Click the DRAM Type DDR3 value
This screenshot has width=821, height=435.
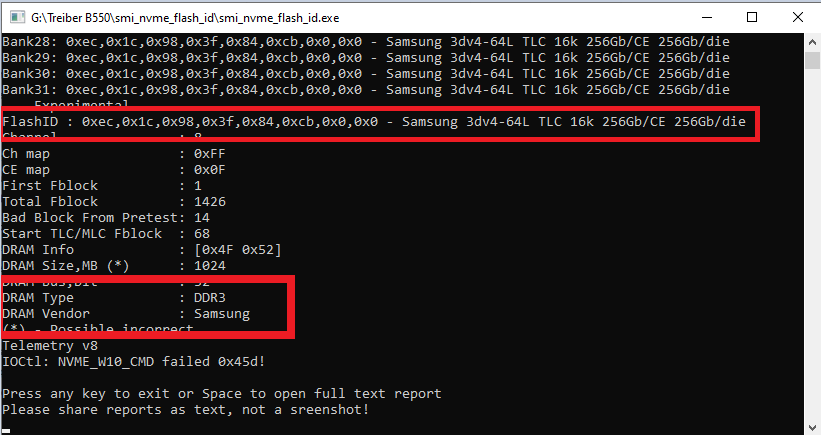(x=209, y=298)
